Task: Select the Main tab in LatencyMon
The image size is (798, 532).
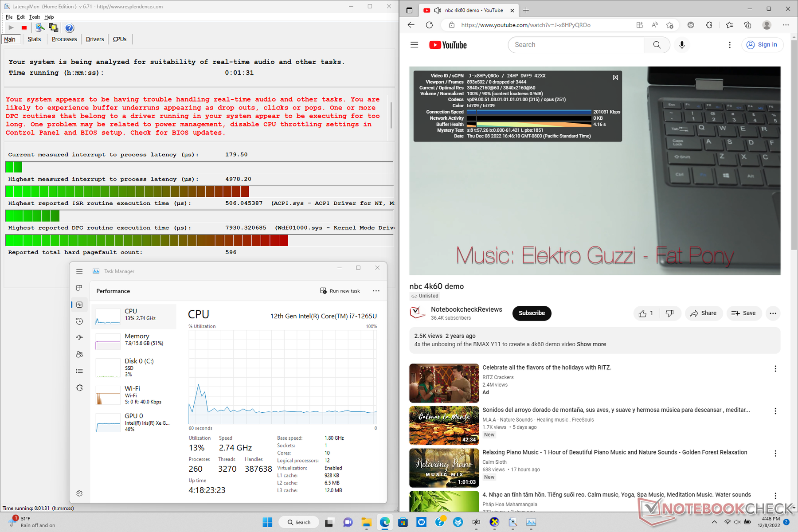Action: [x=10, y=39]
